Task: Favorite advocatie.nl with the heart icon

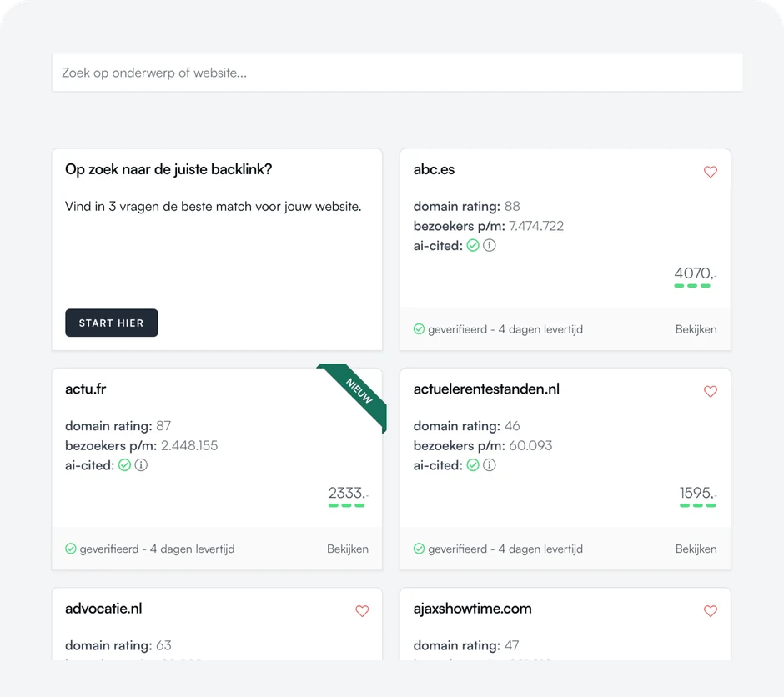Action: tap(362, 610)
